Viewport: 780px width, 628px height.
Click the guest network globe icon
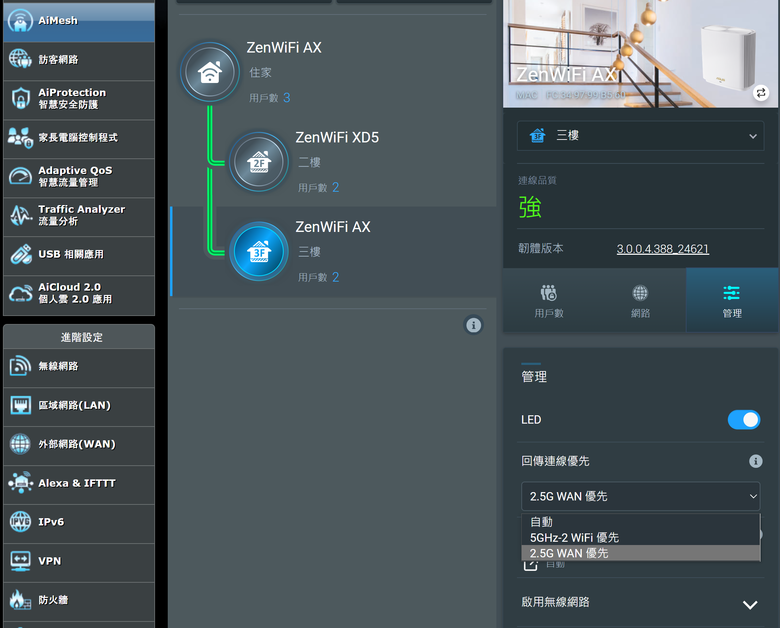point(20,59)
